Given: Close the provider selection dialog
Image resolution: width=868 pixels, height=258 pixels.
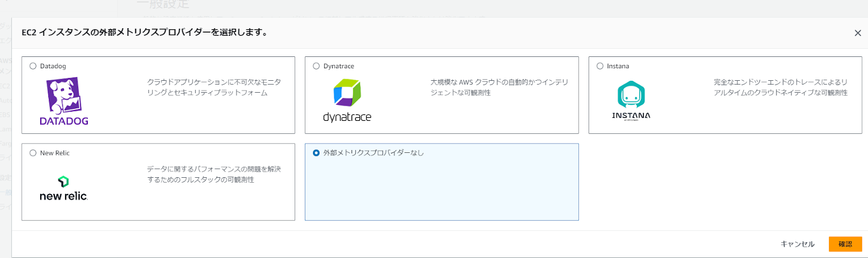Looking at the screenshot, I should tap(858, 33).
